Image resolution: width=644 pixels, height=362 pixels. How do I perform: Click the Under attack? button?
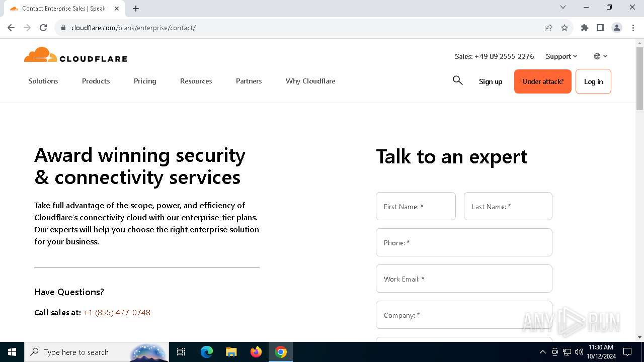[543, 81]
